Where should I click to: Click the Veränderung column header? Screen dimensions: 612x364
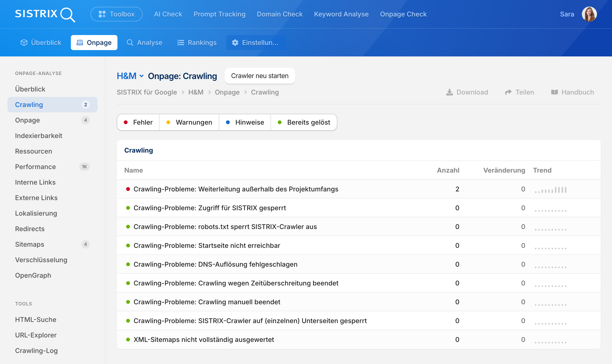point(504,170)
